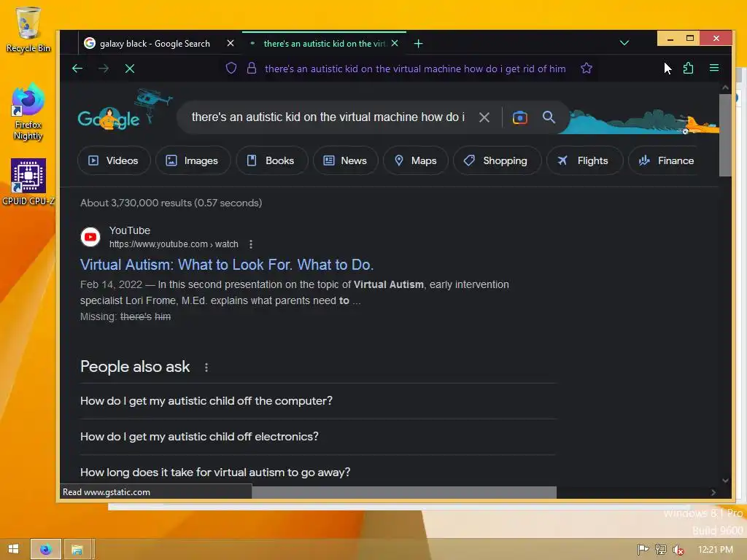Open Flights search filter
This screenshot has width=747, height=560.
click(584, 160)
